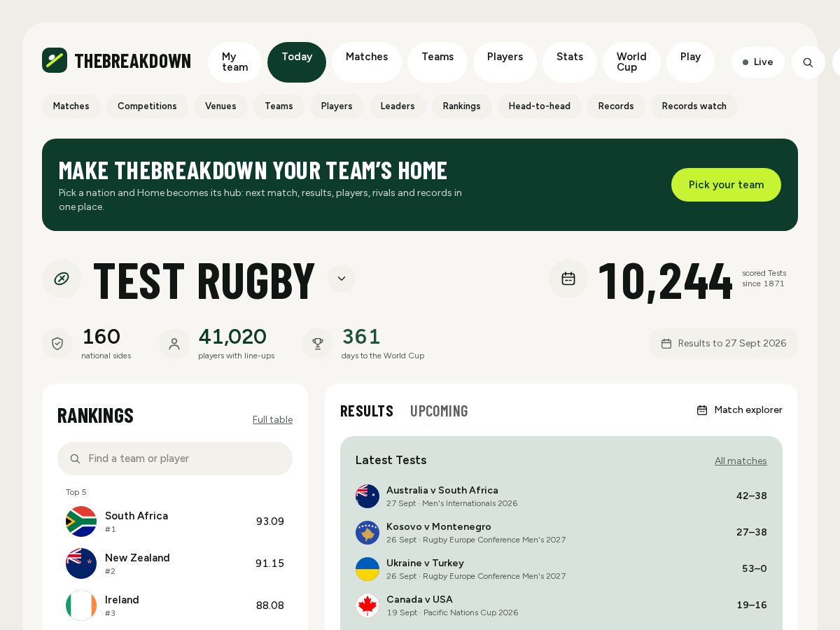Screen dimensions: 840x630
Task: Go to Matches in main navigation
Action: pyautogui.click(x=367, y=62)
